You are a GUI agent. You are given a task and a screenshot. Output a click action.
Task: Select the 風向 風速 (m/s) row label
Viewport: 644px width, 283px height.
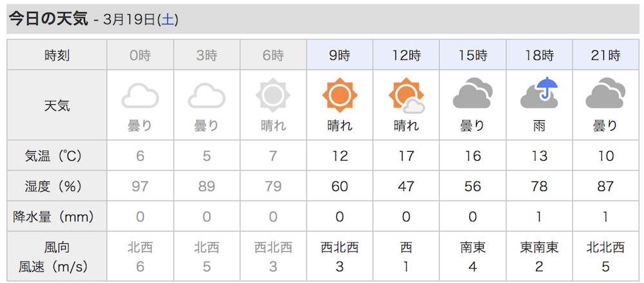[57, 257]
